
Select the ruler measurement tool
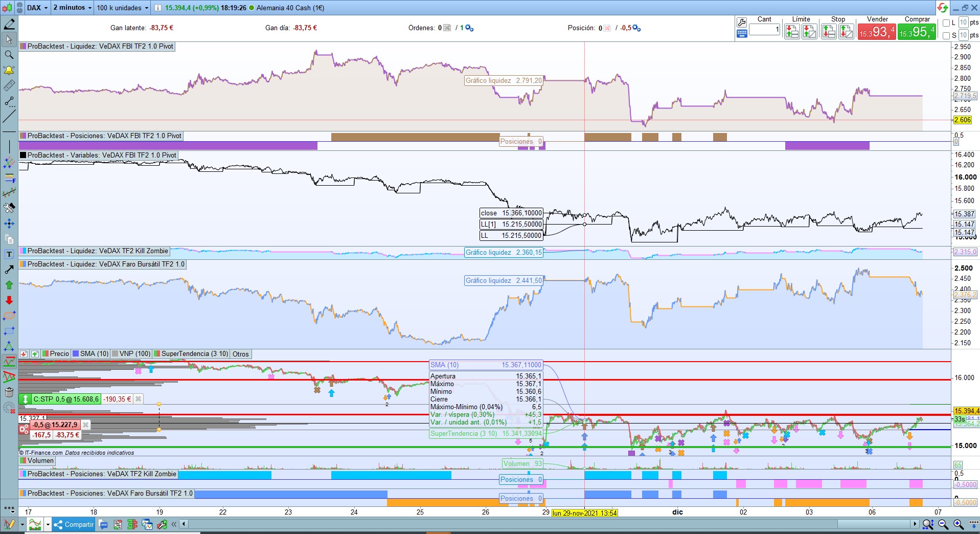[9, 85]
